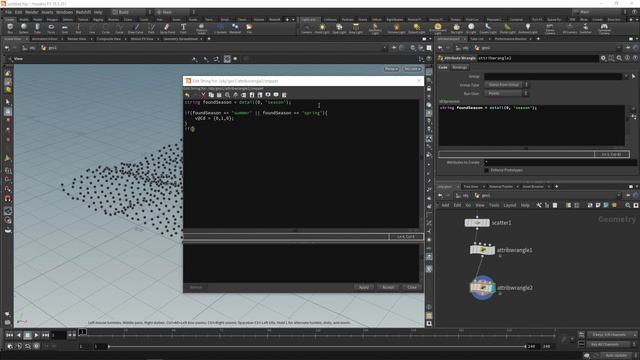Switch to the Animation Editor tab
The height and width of the screenshot is (360, 640).
pos(44,39)
